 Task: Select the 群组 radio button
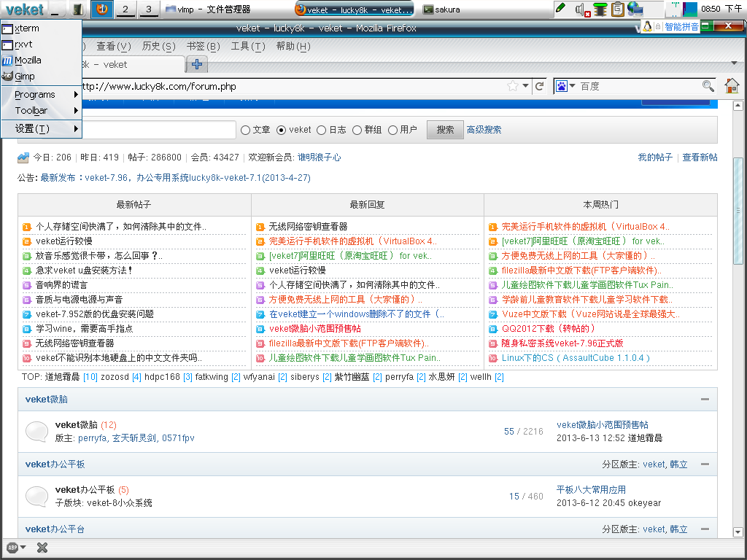point(357,130)
